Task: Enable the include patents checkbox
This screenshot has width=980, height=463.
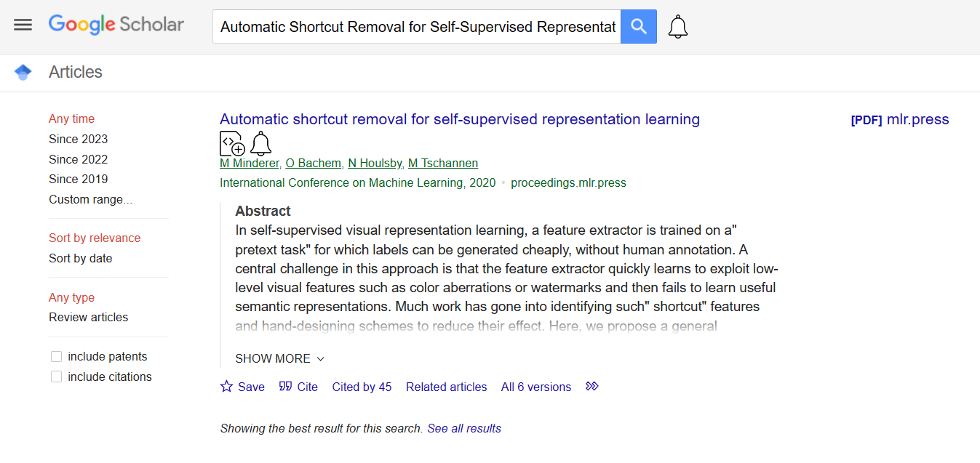Action: pyautogui.click(x=56, y=356)
